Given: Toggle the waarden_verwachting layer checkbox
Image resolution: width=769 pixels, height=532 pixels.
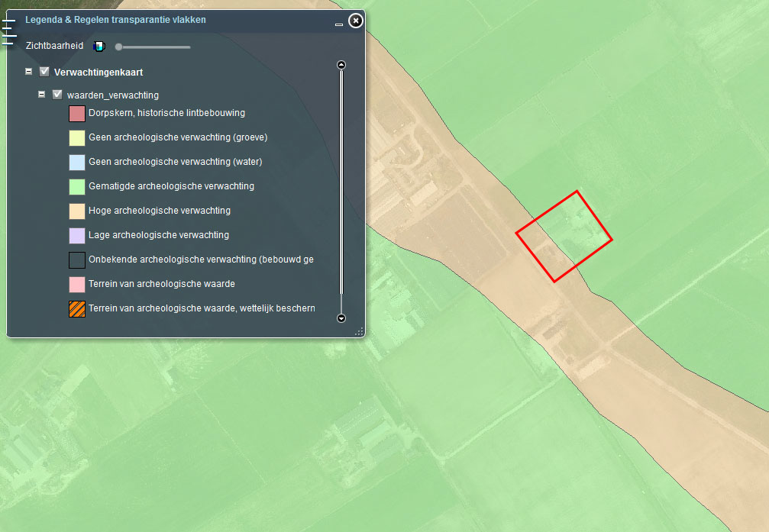Looking at the screenshot, I should pyautogui.click(x=57, y=95).
